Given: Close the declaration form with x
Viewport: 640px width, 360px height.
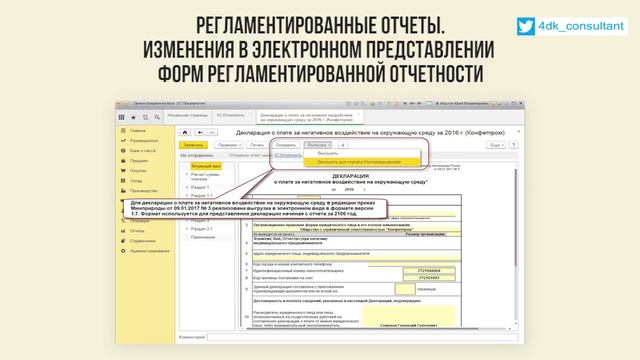Looking at the screenshot, I should pyautogui.click(x=518, y=132).
